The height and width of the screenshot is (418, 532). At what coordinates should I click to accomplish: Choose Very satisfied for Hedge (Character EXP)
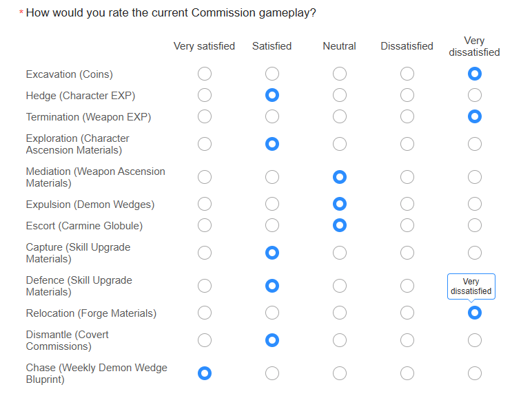205,95
